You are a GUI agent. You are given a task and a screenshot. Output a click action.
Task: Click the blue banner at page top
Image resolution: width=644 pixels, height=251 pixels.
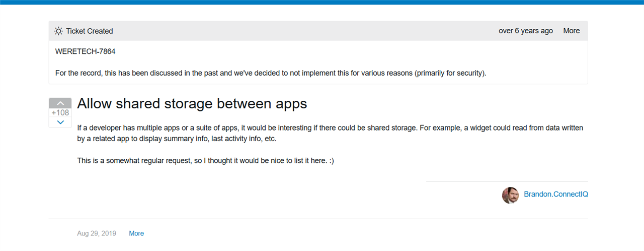322,2
